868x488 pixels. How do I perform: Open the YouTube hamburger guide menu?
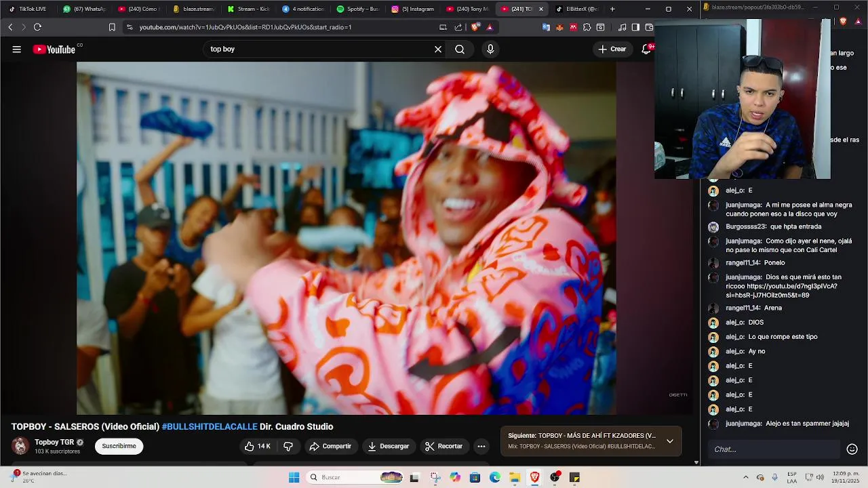(16, 49)
